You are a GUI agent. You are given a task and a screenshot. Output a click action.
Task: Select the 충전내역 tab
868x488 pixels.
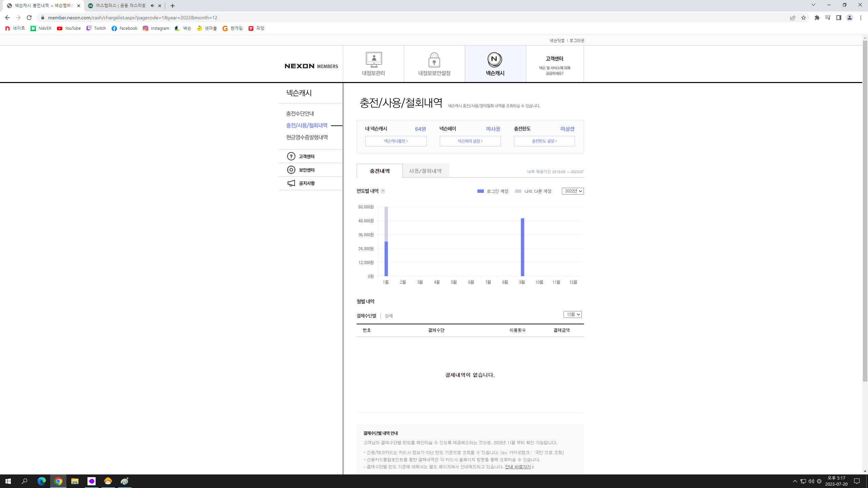tap(379, 171)
